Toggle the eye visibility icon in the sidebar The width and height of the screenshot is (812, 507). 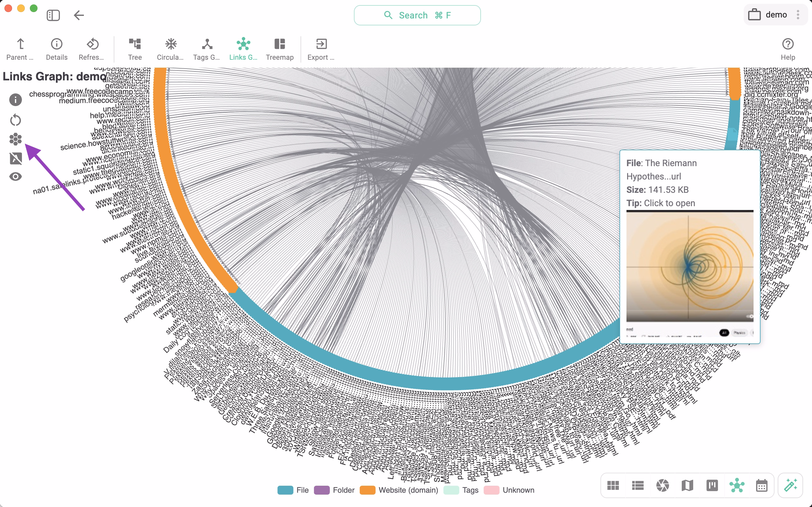pyautogui.click(x=16, y=176)
